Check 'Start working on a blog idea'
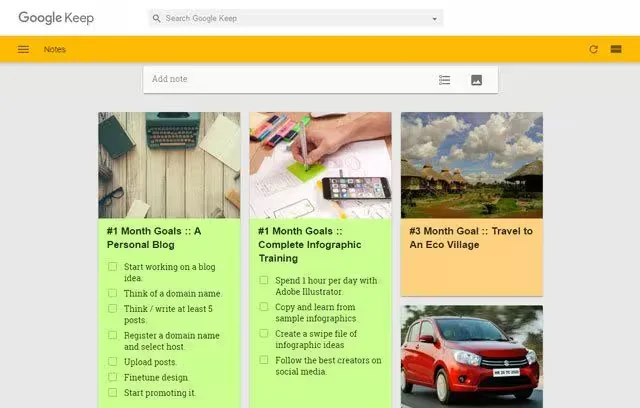640x408 pixels. point(113,267)
